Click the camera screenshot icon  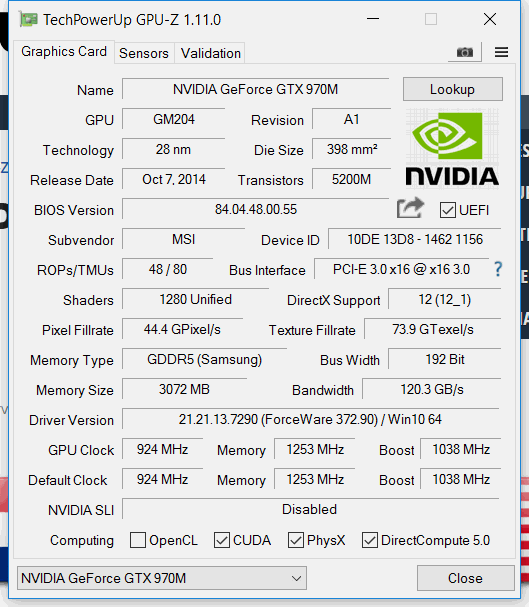[464, 52]
